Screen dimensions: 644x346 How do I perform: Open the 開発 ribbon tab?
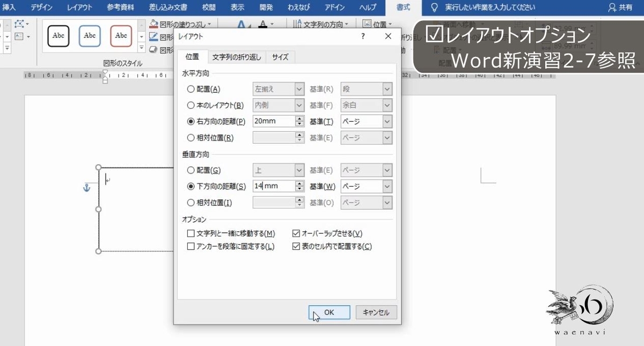[266, 8]
